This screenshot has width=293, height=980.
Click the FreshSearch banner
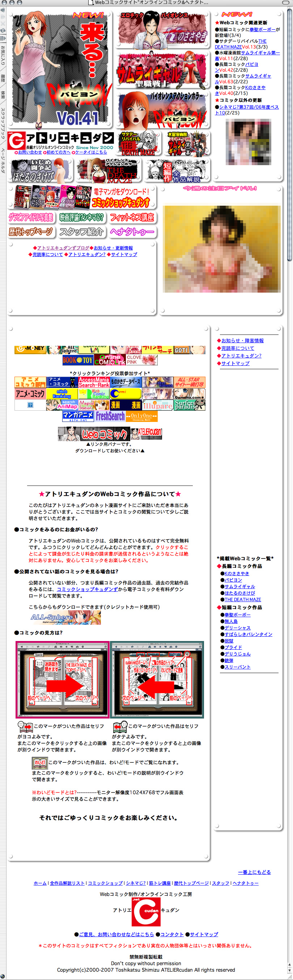(110, 416)
